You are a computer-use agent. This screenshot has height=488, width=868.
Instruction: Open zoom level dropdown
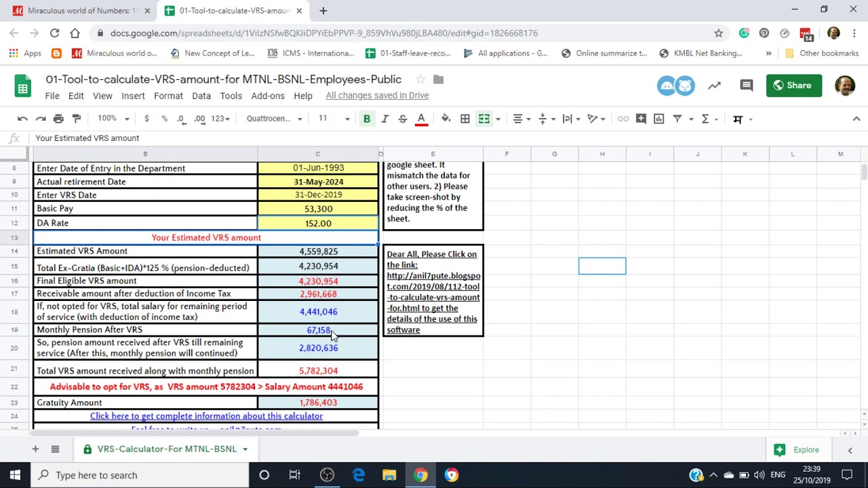click(x=113, y=119)
